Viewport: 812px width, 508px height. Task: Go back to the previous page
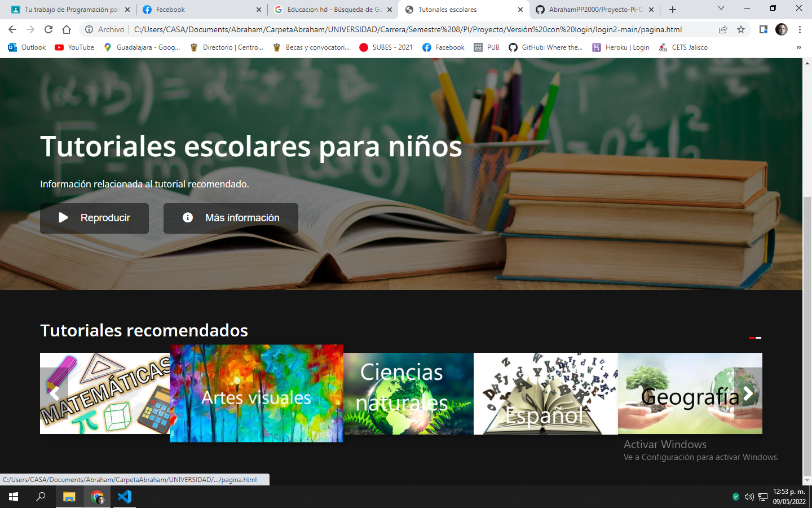coord(12,29)
